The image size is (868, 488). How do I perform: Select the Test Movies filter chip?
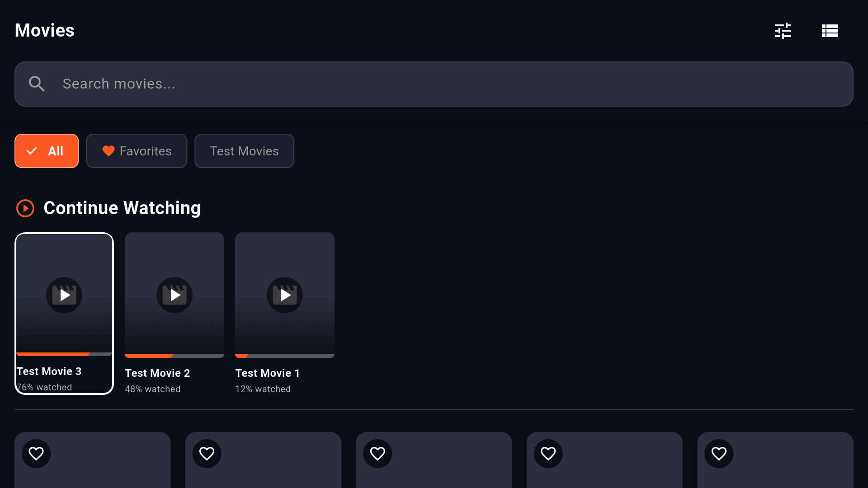(244, 151)
